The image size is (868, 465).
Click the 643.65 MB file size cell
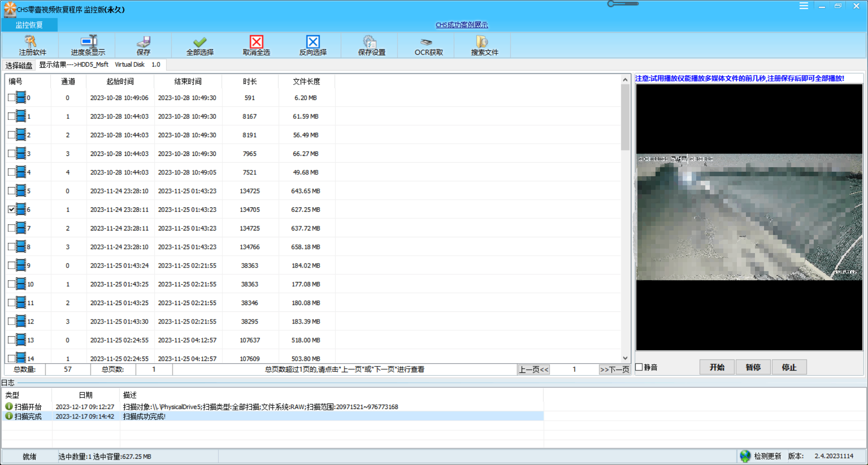click(x=306, y=191)
